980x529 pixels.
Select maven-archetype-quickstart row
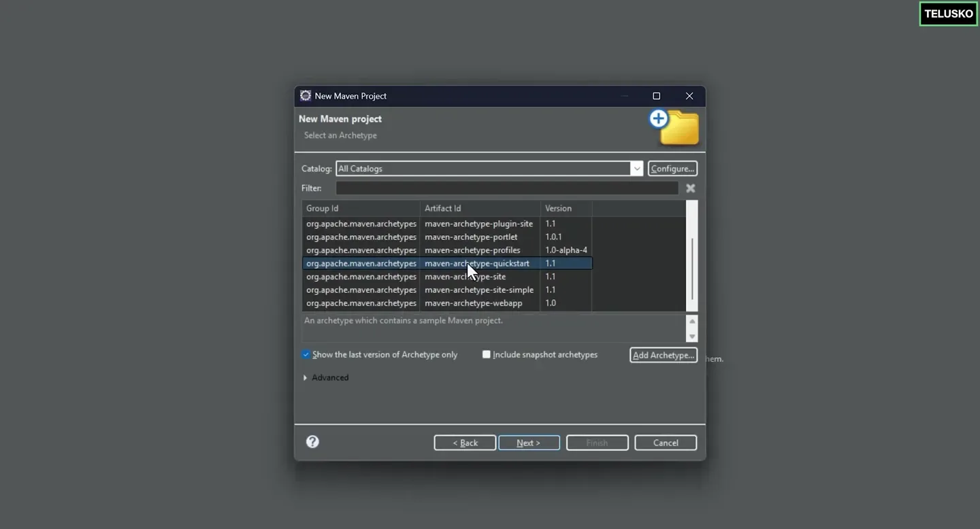447,264
